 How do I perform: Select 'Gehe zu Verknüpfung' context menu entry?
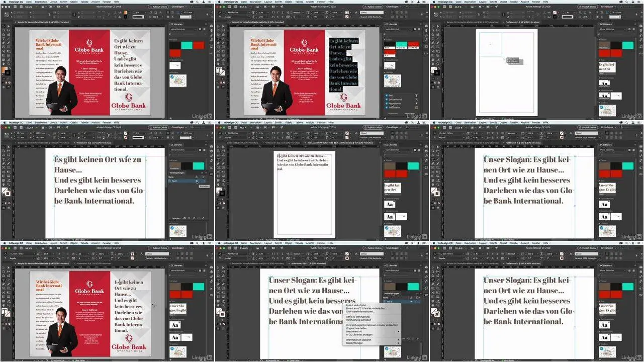coord(358,317)
